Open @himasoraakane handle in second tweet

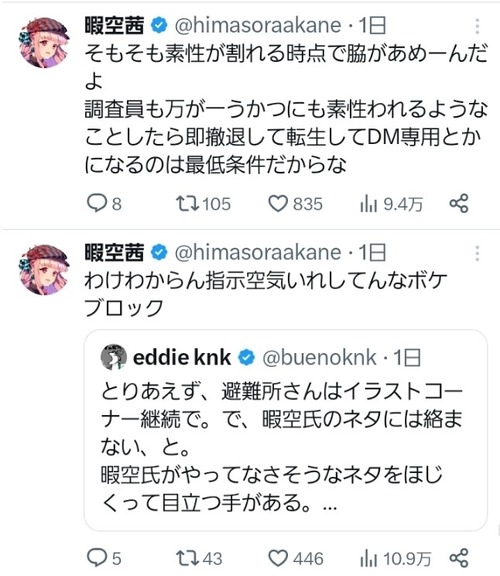pyautogui.click(x=258, y=253)
